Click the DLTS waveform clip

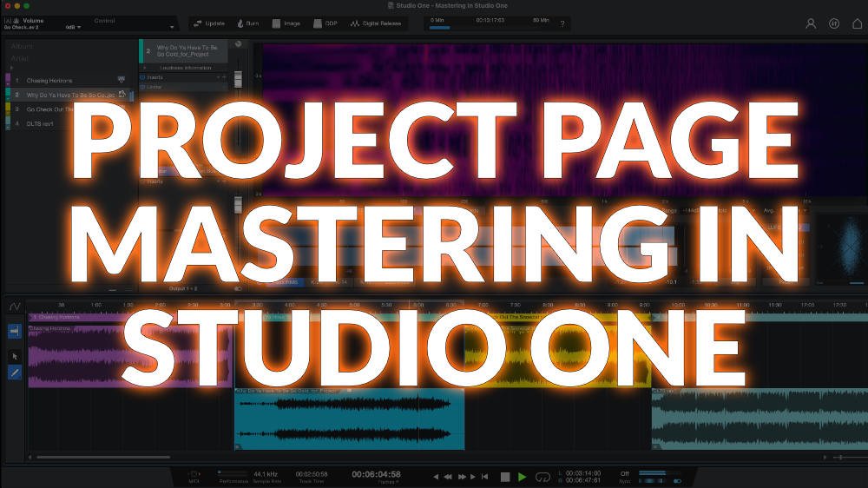(x=759, y=419)
